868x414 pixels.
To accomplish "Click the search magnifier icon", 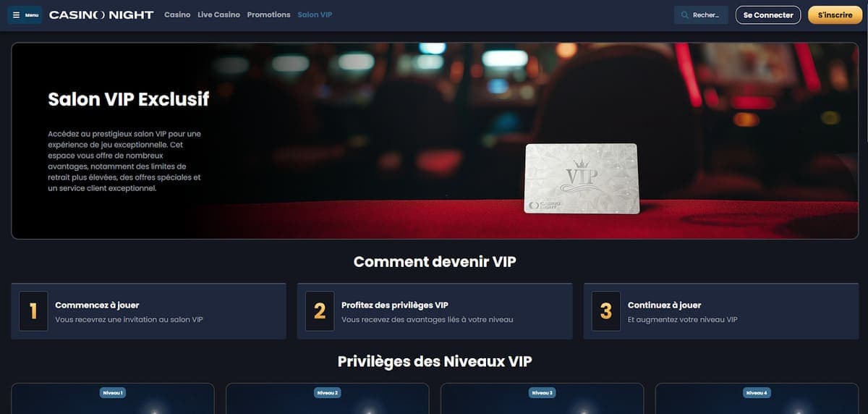I will click(684, 15).
